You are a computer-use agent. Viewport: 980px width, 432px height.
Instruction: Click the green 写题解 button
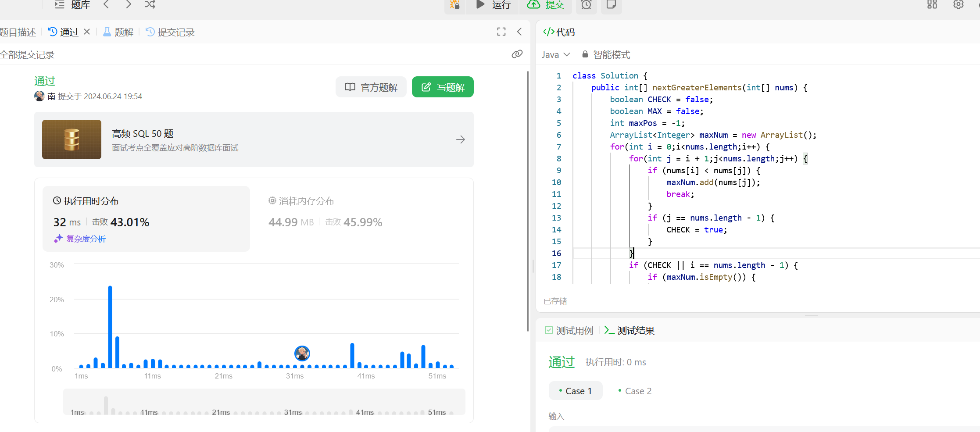click(442, 87)
